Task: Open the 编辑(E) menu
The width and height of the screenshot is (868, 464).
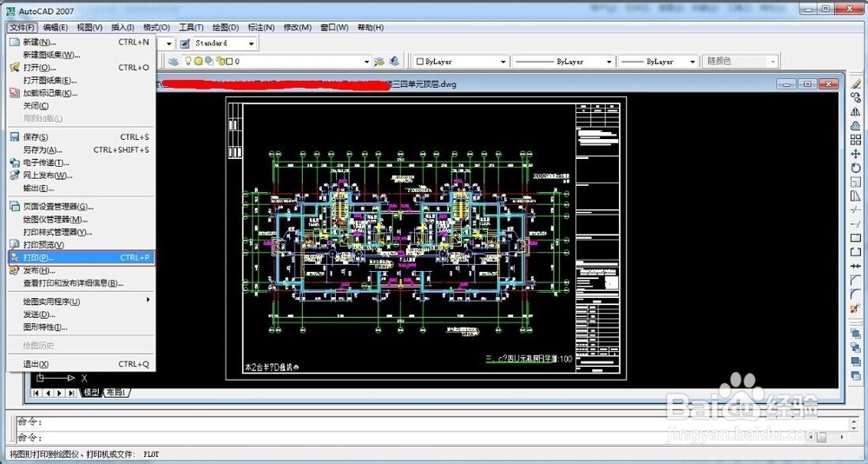Action: click(x=56, y=27)
